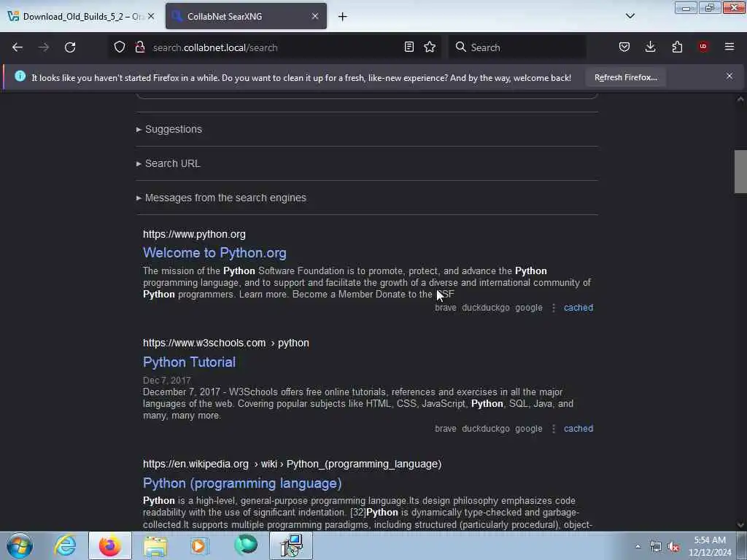
Task: Click the info icon in notification bar
Action: [x=20, y=76]
